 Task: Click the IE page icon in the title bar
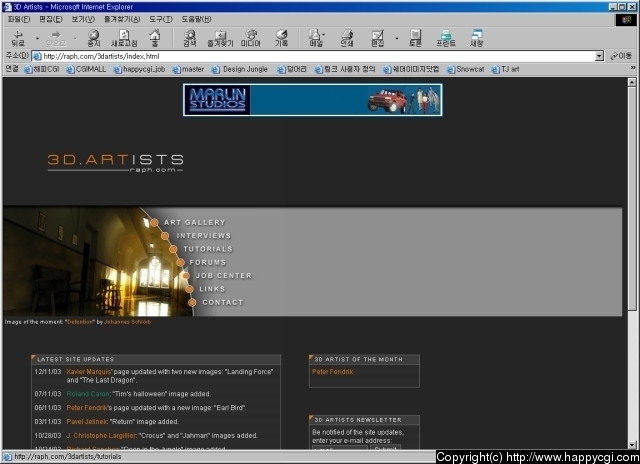point(7,7)
